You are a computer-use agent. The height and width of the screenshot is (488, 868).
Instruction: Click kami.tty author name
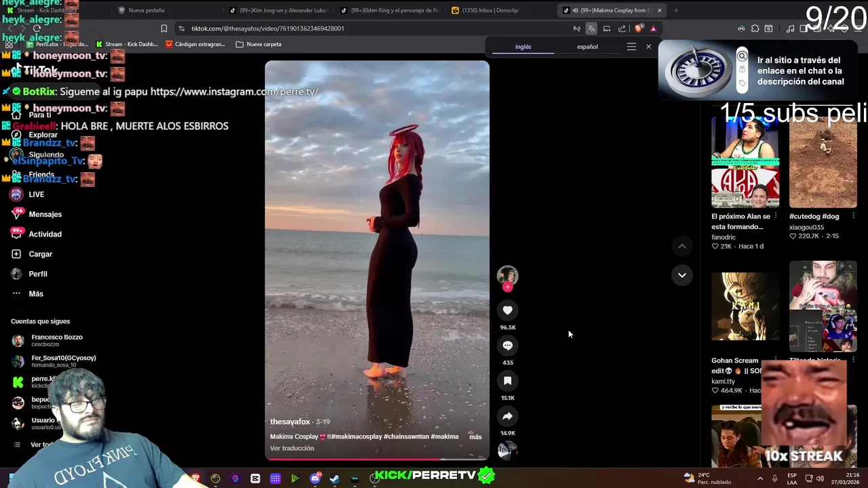tap(723, 381)
